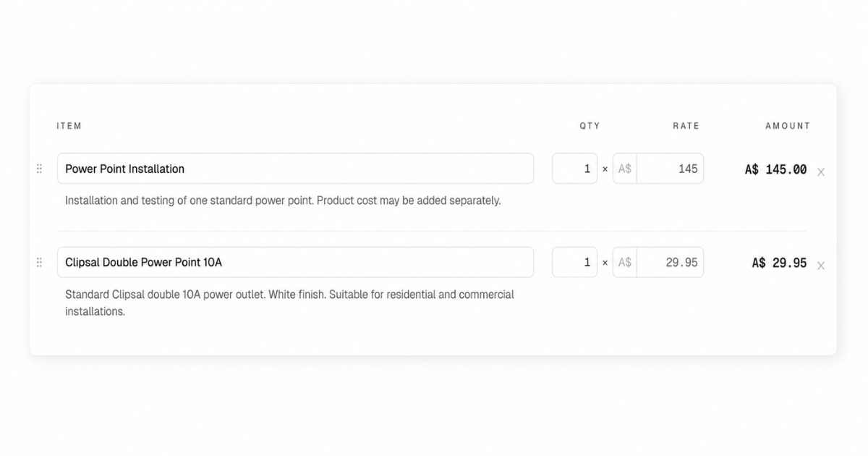This screenshot has height=456, width=868.
Task: Click the A$ currency prefix beside rate 145
Action: click(x=625, y=169)
